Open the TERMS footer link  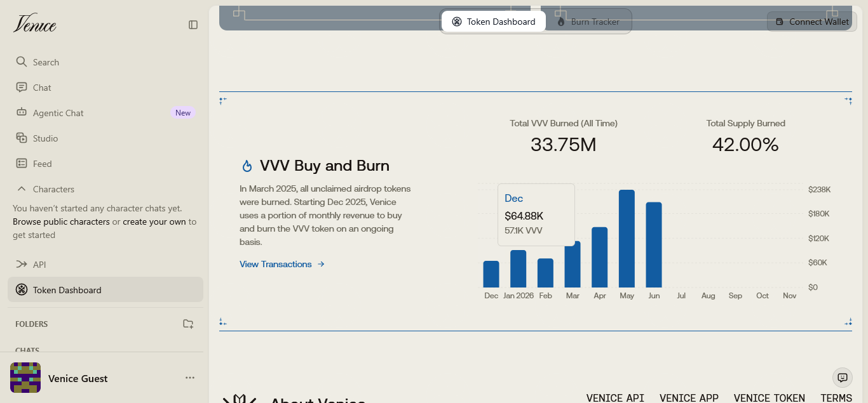pos(836,398)
